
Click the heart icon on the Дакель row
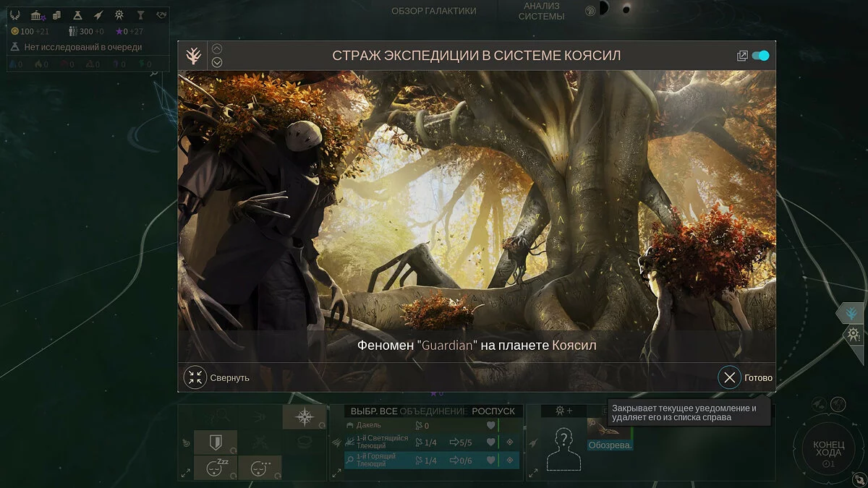pyautogui.click(x=491, y=426)
